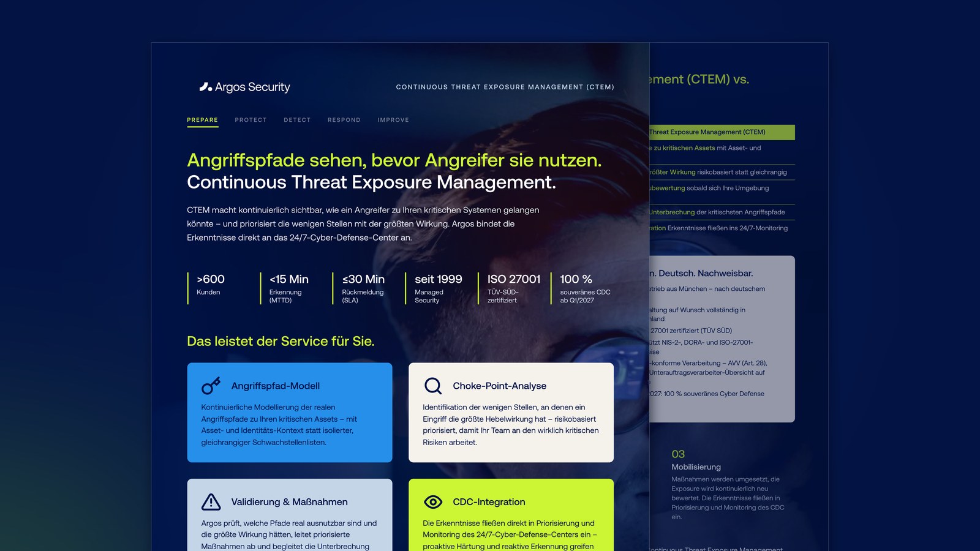Image resolution: width=980 pixels, height=551 pixels.
Task: Click the 'Angriffspfad-Modell' card title
Action: (276, 386)
